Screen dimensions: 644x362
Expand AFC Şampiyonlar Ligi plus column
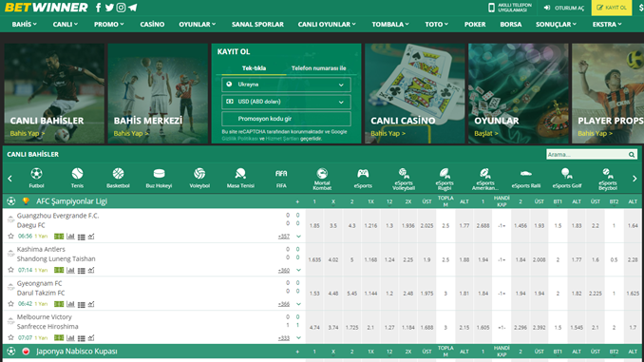pos(297,201)
